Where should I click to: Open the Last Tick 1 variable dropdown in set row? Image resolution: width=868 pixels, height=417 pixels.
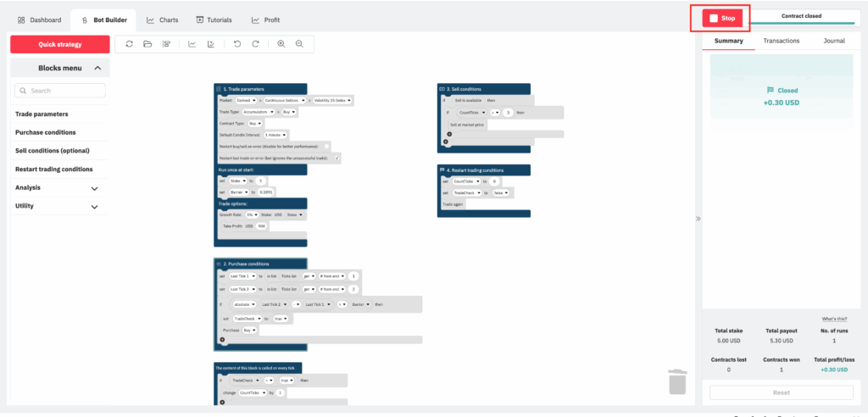[x=242, y=275]
